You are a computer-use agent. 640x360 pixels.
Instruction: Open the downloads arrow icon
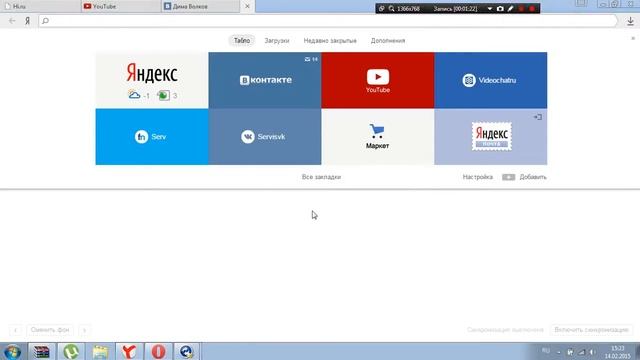click(x=630, y=21)
